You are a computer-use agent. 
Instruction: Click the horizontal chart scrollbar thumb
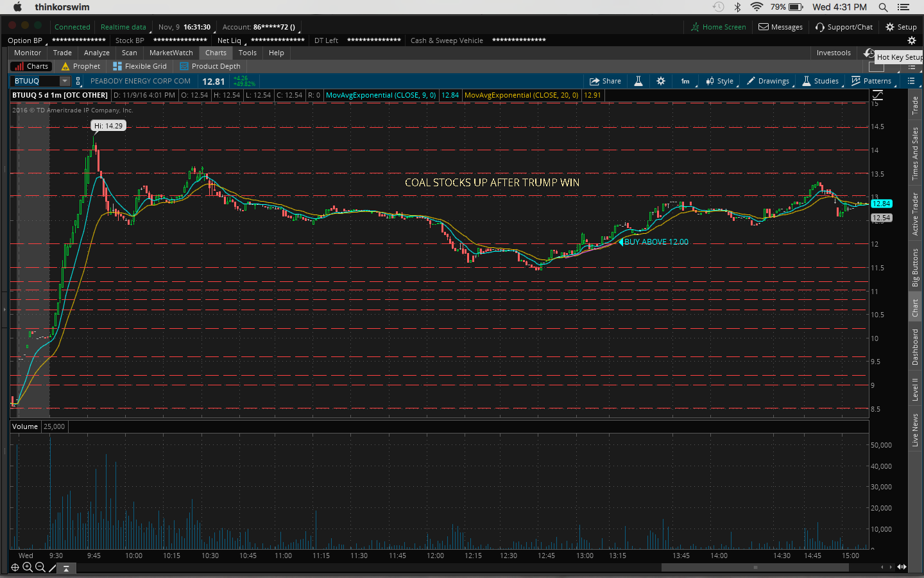point(755,567)
